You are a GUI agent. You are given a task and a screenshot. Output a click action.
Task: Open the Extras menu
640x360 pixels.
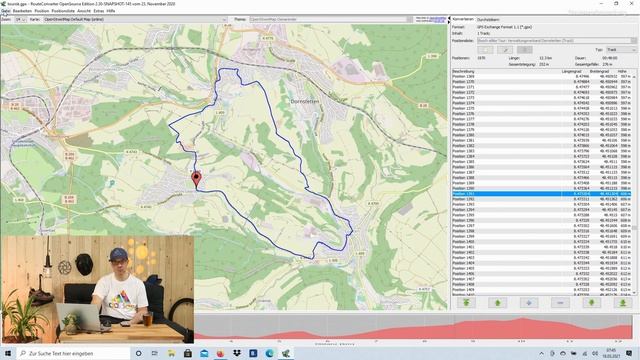coord(99,11)
